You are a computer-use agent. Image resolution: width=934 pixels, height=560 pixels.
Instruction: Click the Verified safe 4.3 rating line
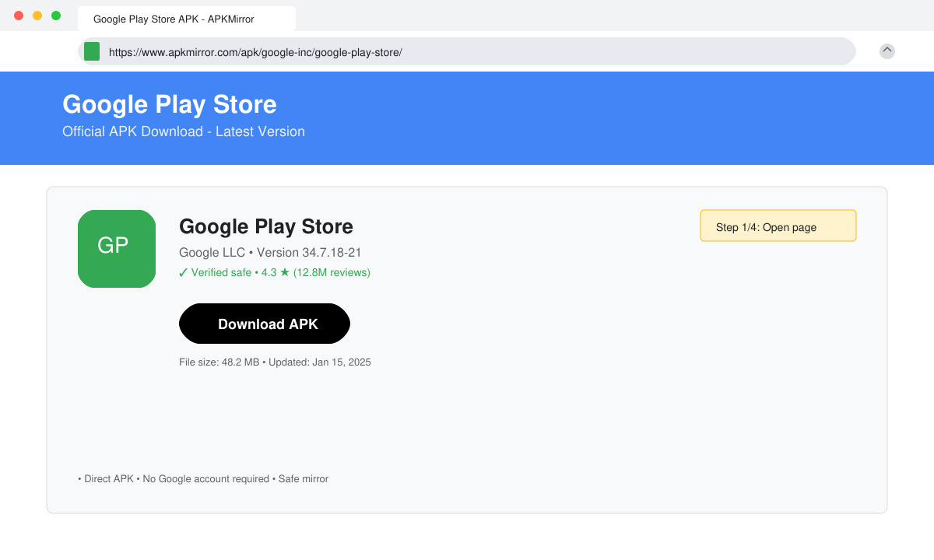(x=275, y=272)
